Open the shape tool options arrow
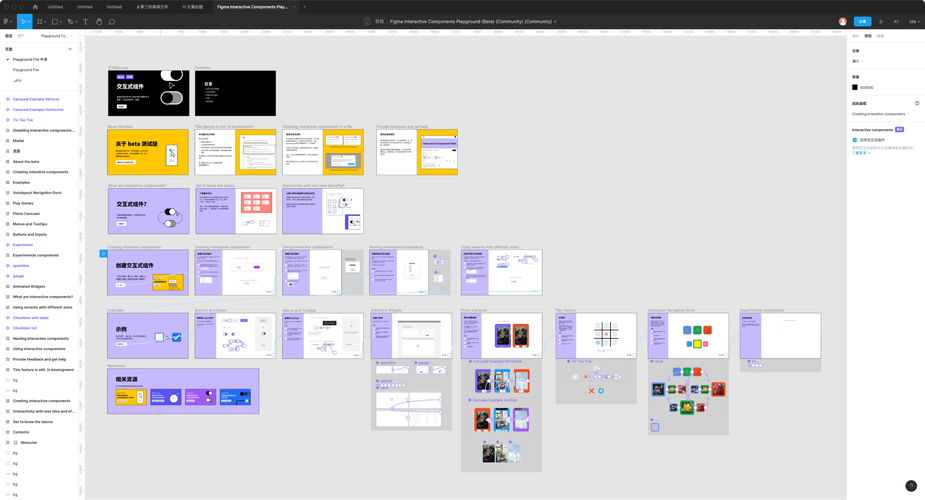Image resolution: width=925 pixels, height=500 pixels. [x=60, y=22]
